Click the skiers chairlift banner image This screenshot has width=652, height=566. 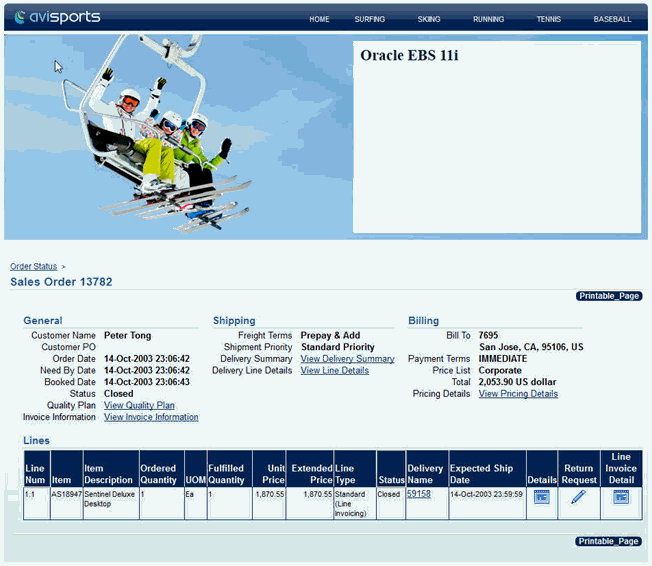tap(178, 137)
